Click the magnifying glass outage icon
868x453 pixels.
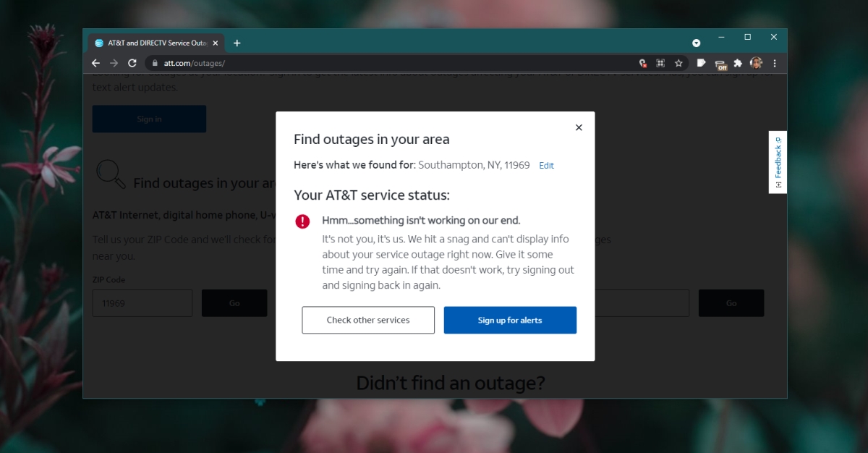[x=111, y=174]
